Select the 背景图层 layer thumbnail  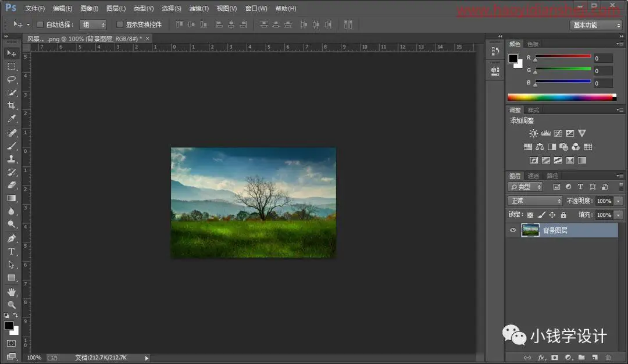click(530, 230)
